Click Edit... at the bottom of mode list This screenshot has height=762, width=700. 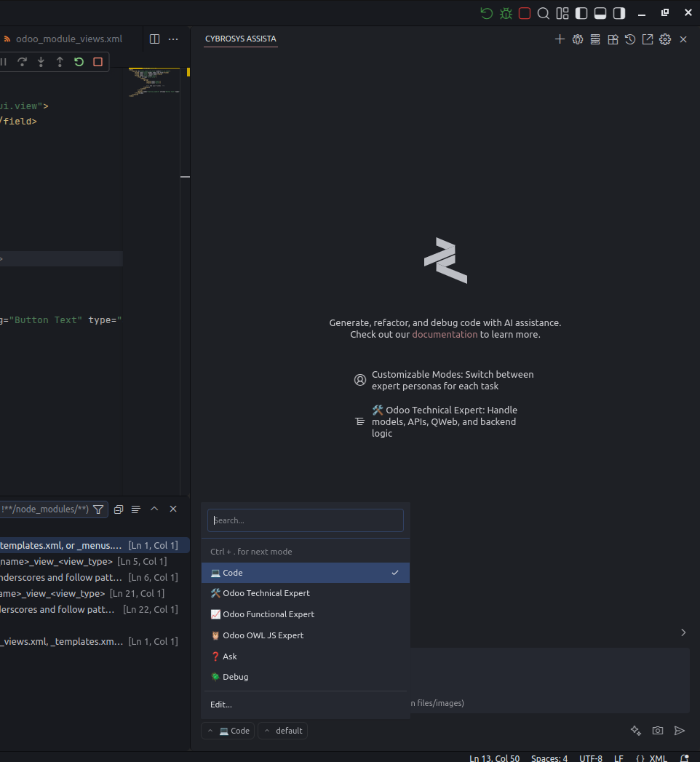coord(221,705)
